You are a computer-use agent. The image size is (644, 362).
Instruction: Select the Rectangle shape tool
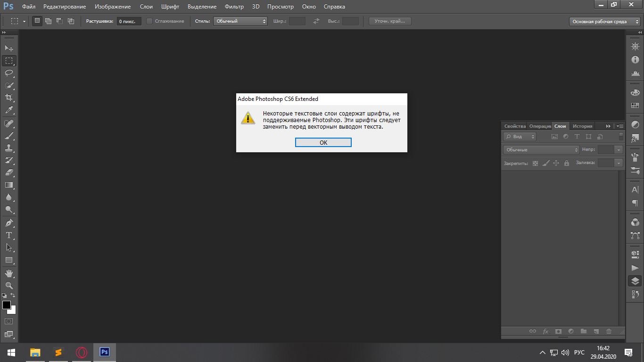tap(9, 260)
